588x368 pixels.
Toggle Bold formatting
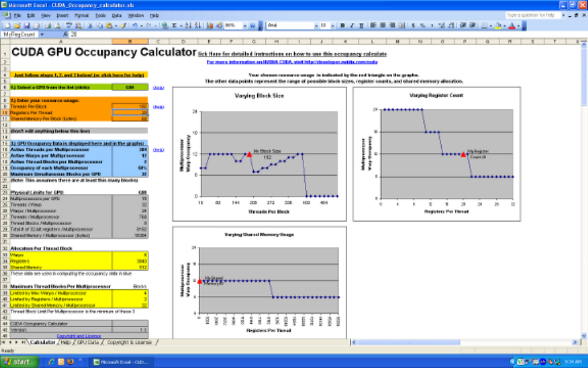tap(342, 25)
